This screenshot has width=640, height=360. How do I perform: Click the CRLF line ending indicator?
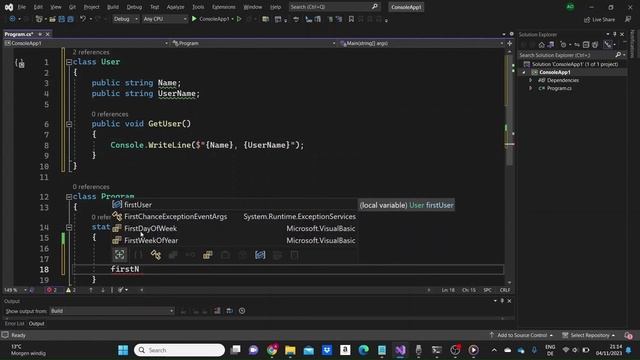coord(505,290)
